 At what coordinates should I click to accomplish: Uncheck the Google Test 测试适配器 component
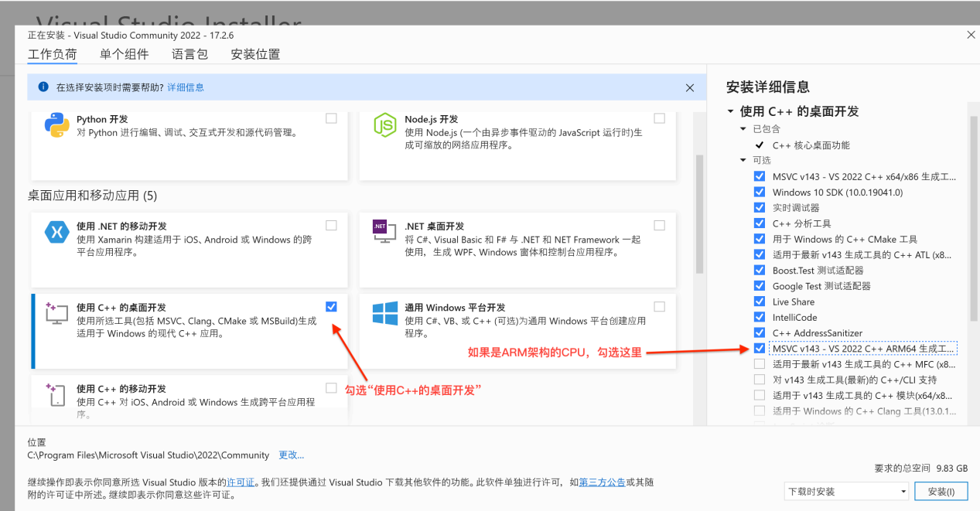click(759, 285)
